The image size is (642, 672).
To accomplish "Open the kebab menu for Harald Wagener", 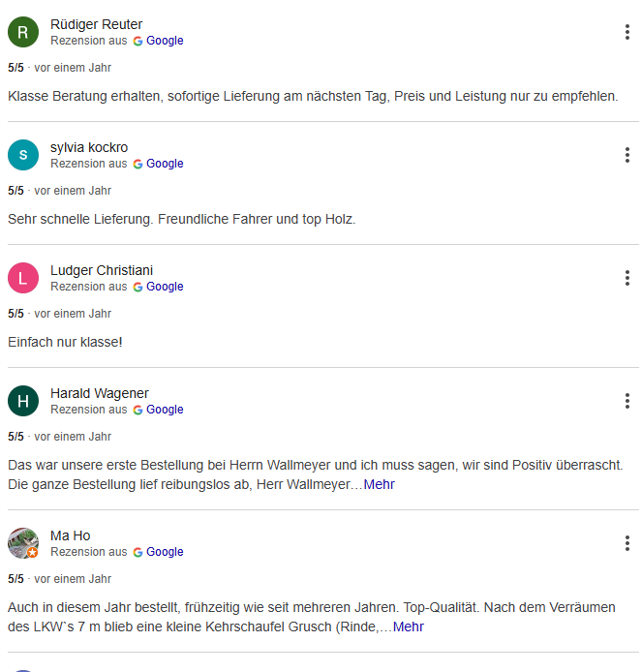I will (627, 401).
